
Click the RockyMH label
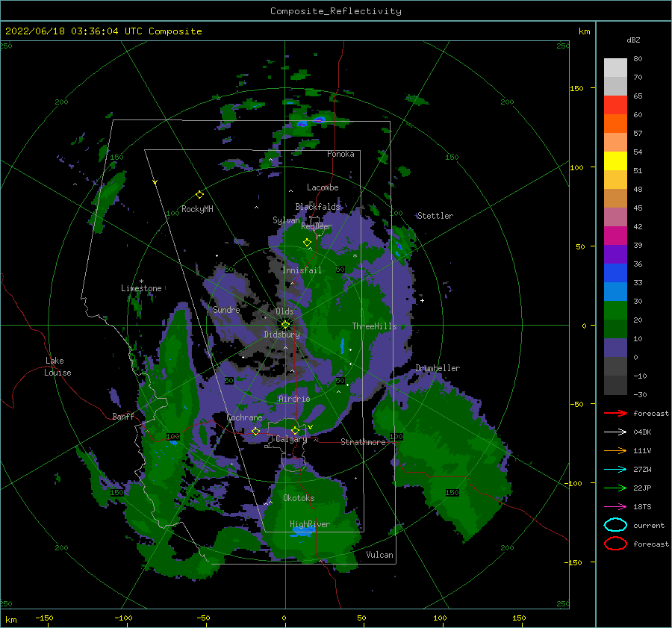(x=197, y=209)
